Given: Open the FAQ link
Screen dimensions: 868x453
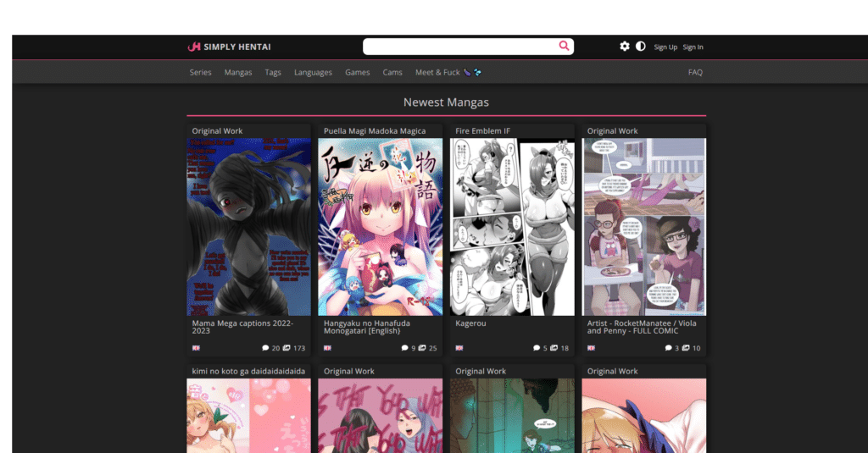Looking at the screenshot, I should 695,73.
